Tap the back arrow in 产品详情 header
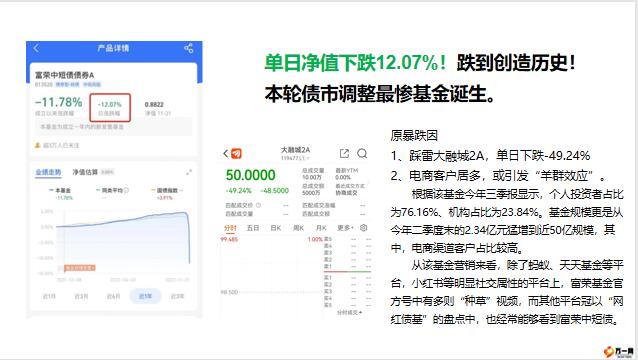 pyautogui.click(x=36, y=48)
